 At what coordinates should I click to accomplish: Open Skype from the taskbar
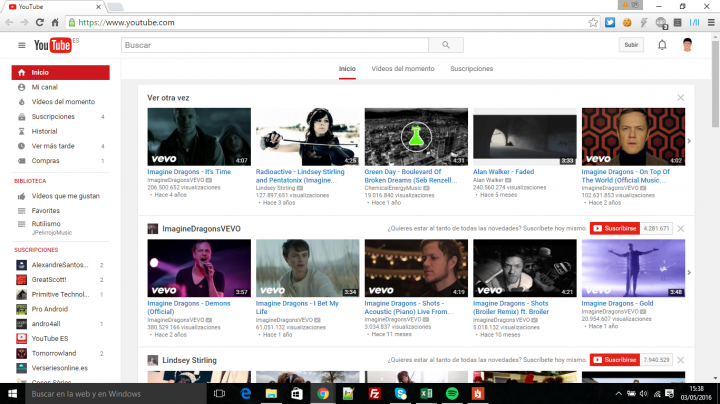coord(400,393)
